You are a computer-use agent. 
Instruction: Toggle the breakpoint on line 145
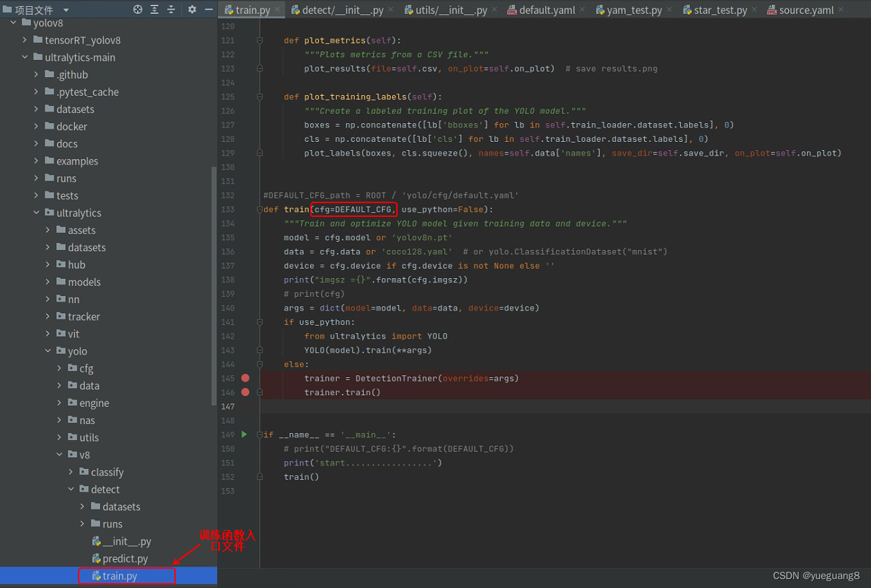point(245,378)
